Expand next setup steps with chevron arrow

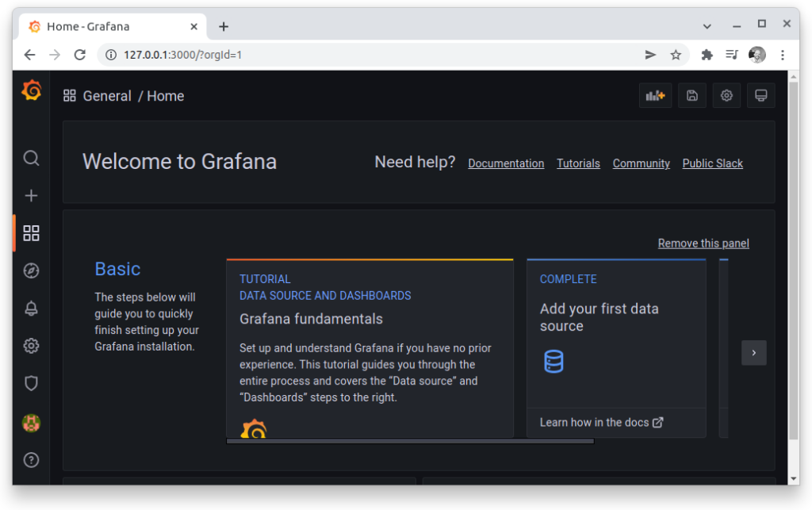pyautogui.click(x=754, y=353)
